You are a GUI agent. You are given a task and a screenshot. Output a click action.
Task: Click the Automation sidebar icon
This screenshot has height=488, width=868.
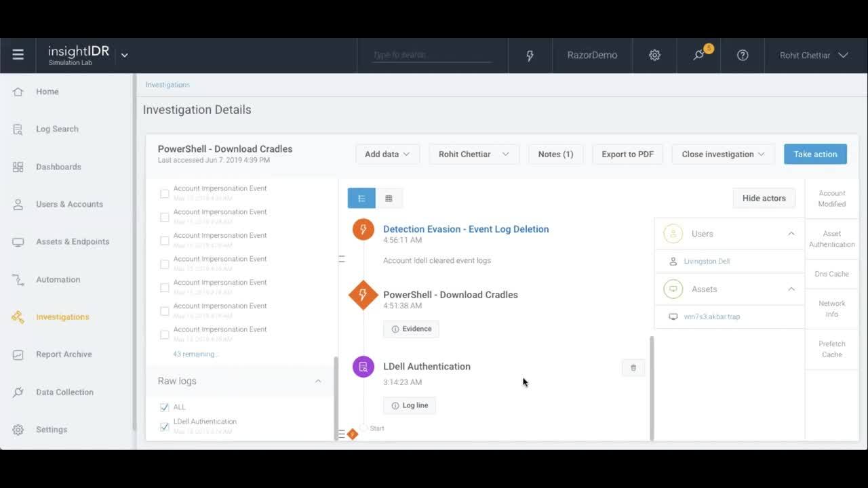[x=18, y=279]
